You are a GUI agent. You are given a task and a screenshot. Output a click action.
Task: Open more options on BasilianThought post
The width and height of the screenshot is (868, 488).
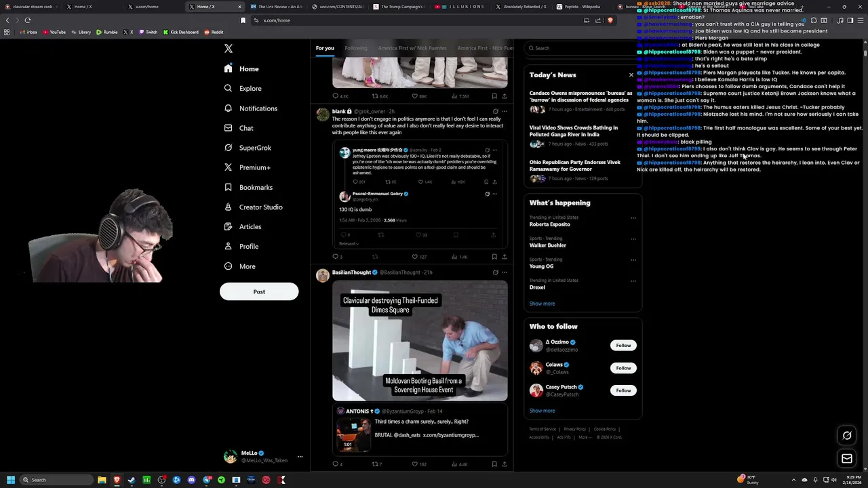coord(505,272)
